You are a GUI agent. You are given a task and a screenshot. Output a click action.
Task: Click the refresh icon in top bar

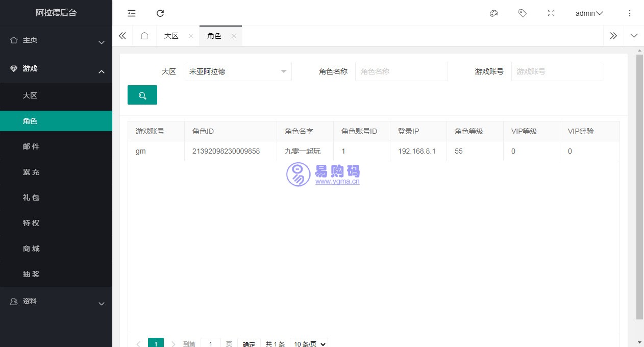(160, 13)
